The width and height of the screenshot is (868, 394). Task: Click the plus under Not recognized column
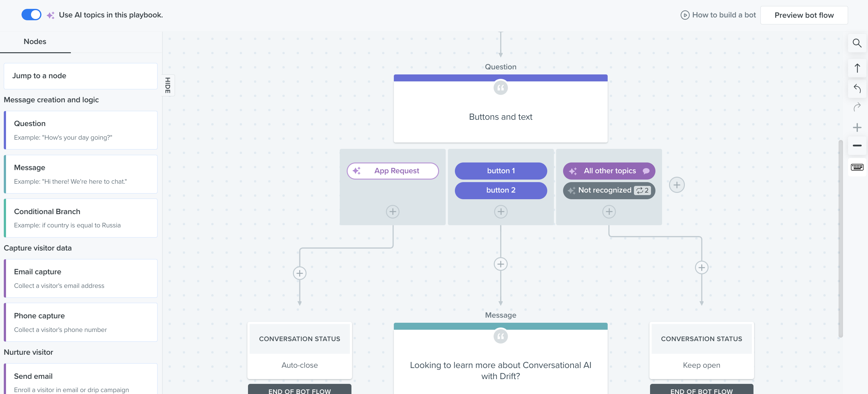pos(609,212)
